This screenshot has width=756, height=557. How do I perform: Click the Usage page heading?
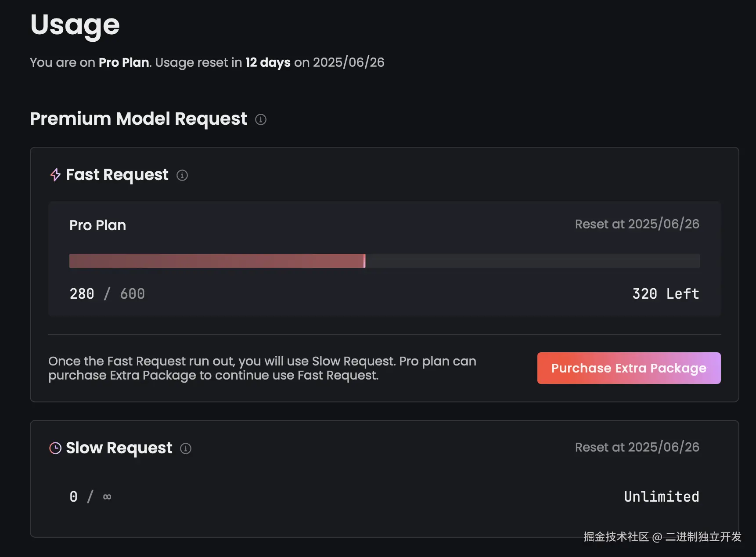[x=75, y=25]
